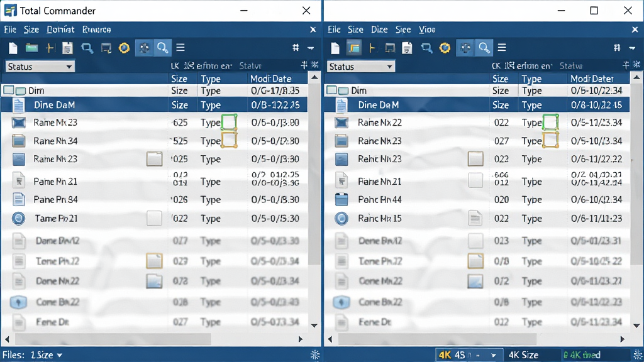The image size is (644, 362).
Task: Expand right toolbar overflow arrow
Action: (x=632, y=48)
